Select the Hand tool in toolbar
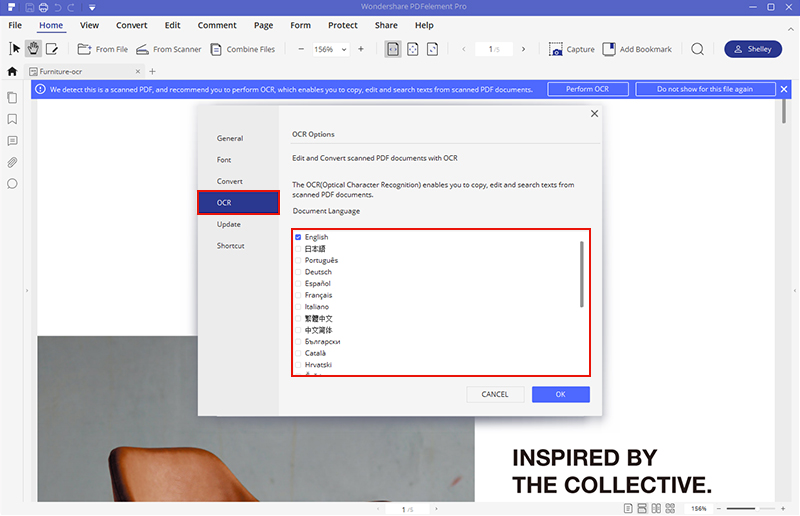Viewport: 800px width, 516px height. pyautogui.click(x=33, y=48)
